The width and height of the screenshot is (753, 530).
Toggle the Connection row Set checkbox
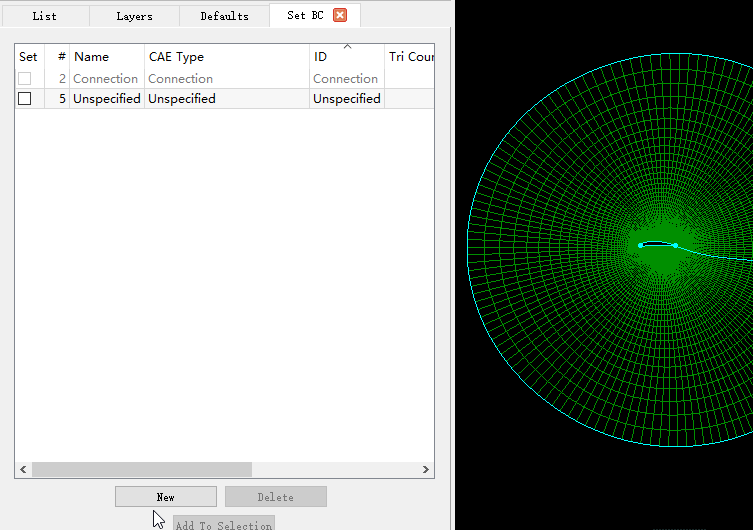[x=25, y=79]
